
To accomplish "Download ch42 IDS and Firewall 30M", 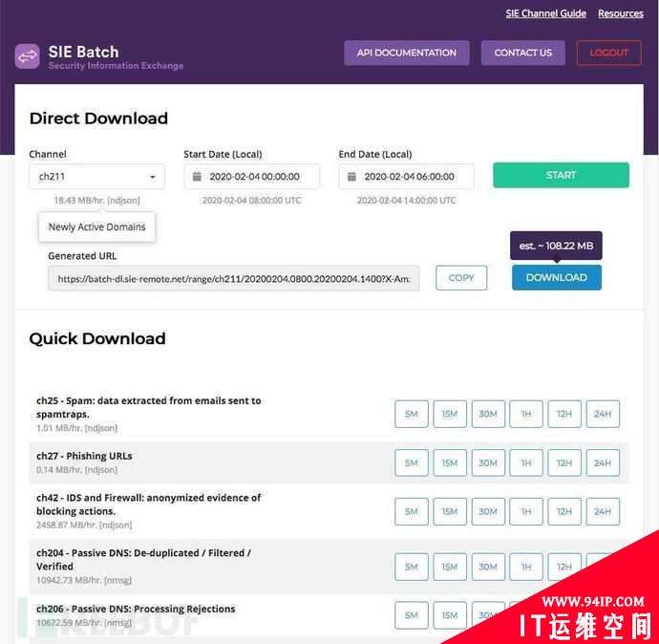I will (x=488, y=511).
